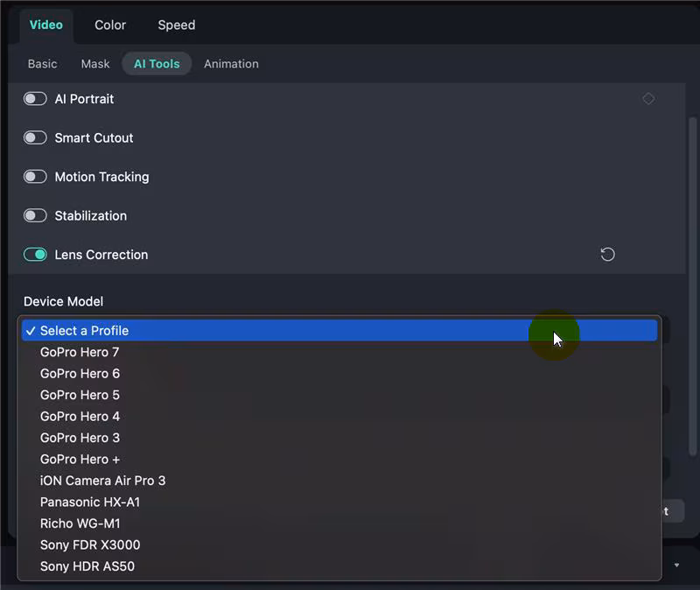700x590 pixels.
Task: Choose GoPro Hero 5 profile
Action: [339, 395]
